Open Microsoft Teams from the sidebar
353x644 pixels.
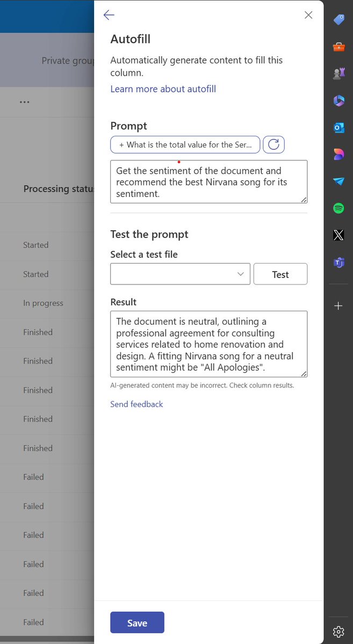(x=338, y=262)
